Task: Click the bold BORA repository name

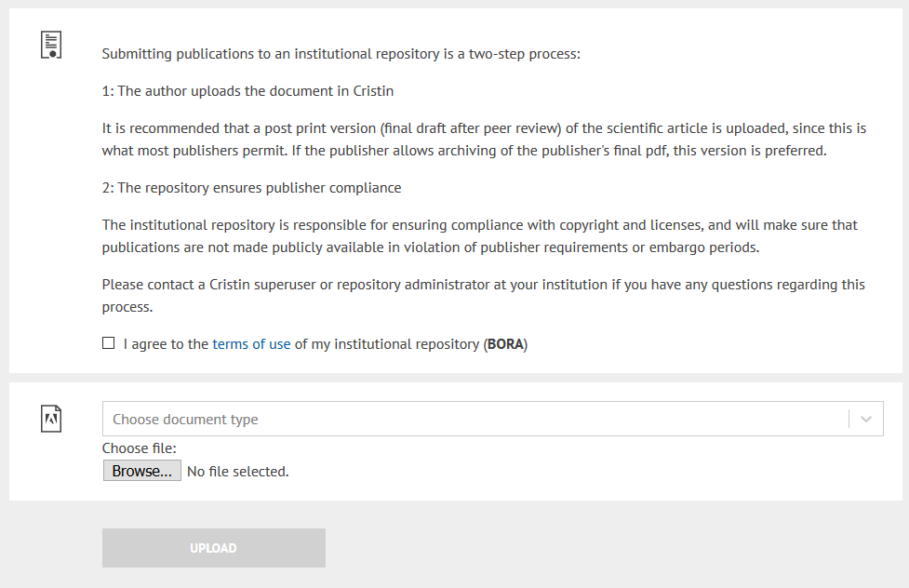Action: pos(507,344)
